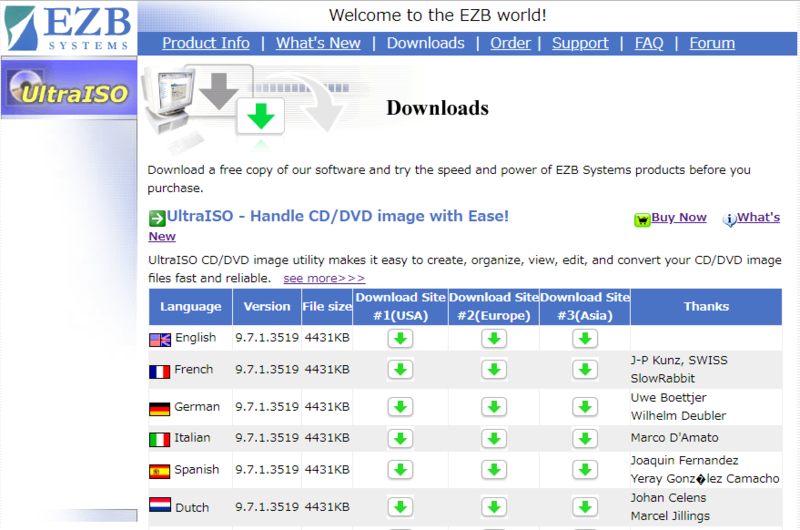Visit the Forum link
Screen dimensions: 800x530
712,43
